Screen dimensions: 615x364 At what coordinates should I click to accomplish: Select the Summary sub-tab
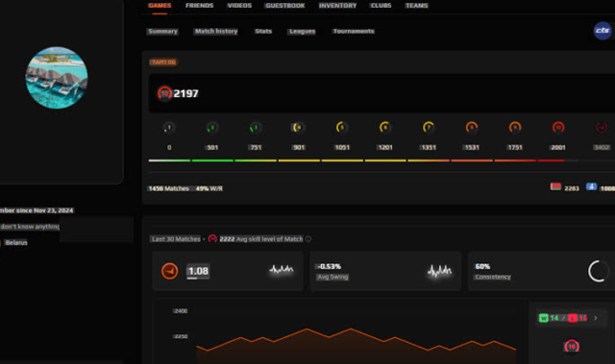(162, 32)
